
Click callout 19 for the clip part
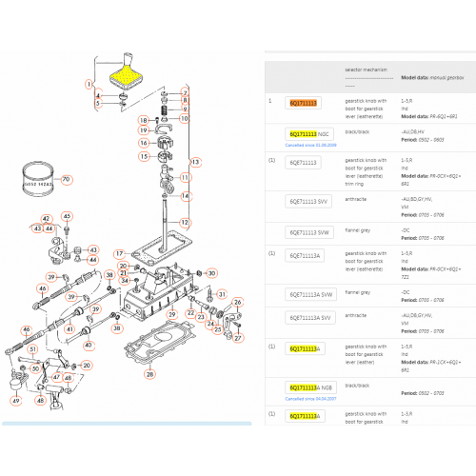pyautogui.click(x=144, y=130)
